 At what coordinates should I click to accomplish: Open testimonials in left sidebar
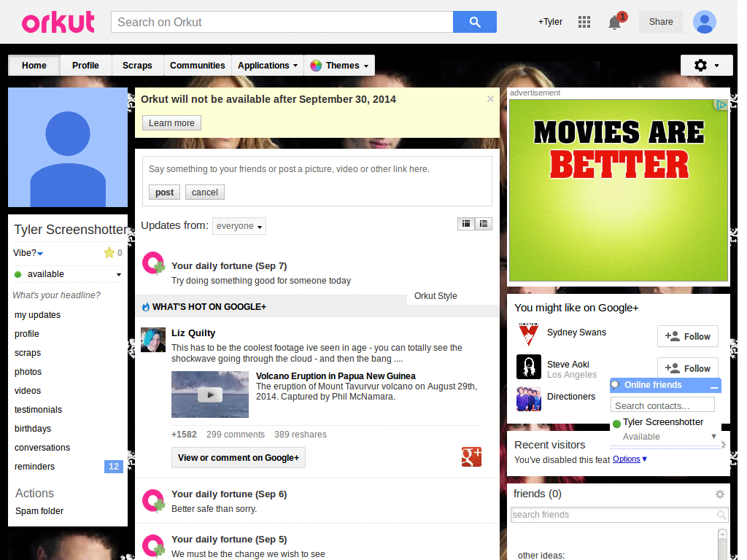(38, 410)
